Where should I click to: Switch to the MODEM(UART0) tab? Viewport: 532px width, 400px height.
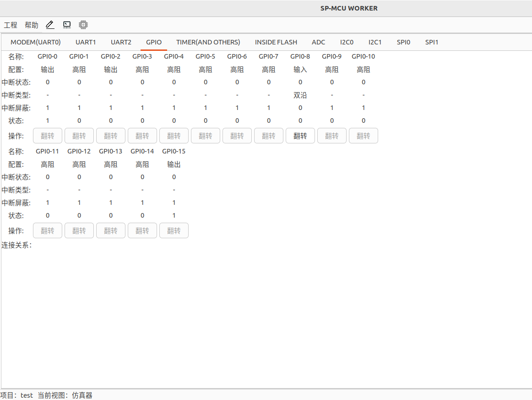coord(36,42)
